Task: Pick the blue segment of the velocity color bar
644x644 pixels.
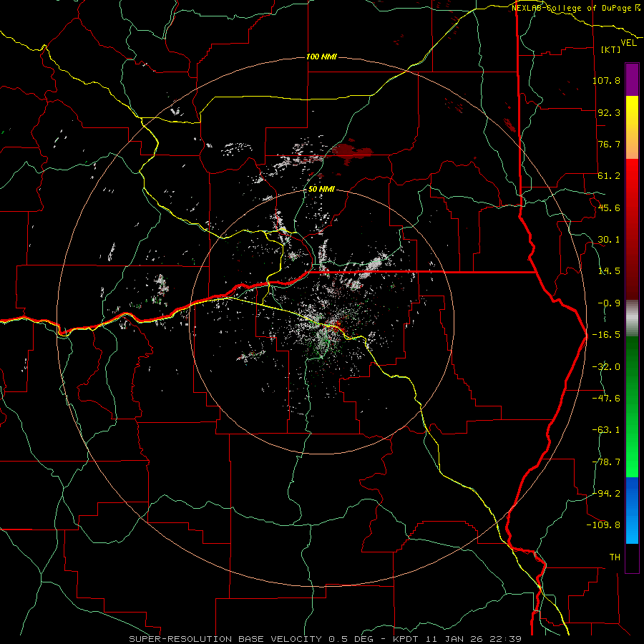Action: pos(632,510)
